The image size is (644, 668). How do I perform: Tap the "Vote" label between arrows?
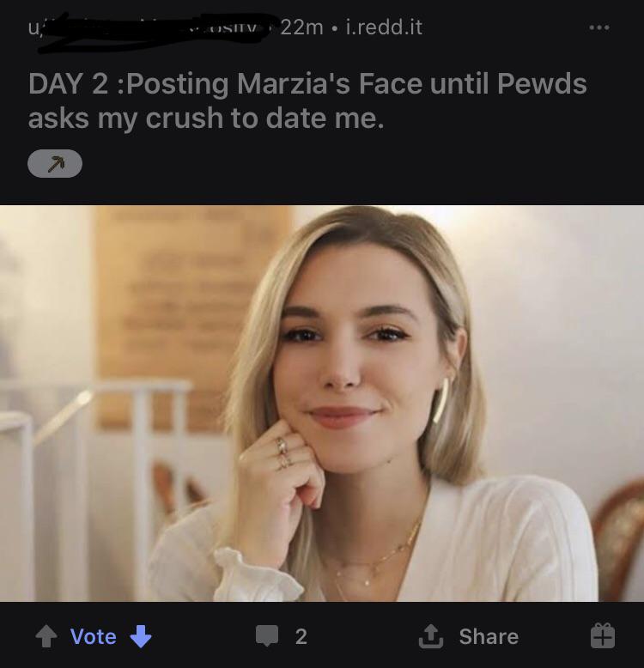pos(93,636)
